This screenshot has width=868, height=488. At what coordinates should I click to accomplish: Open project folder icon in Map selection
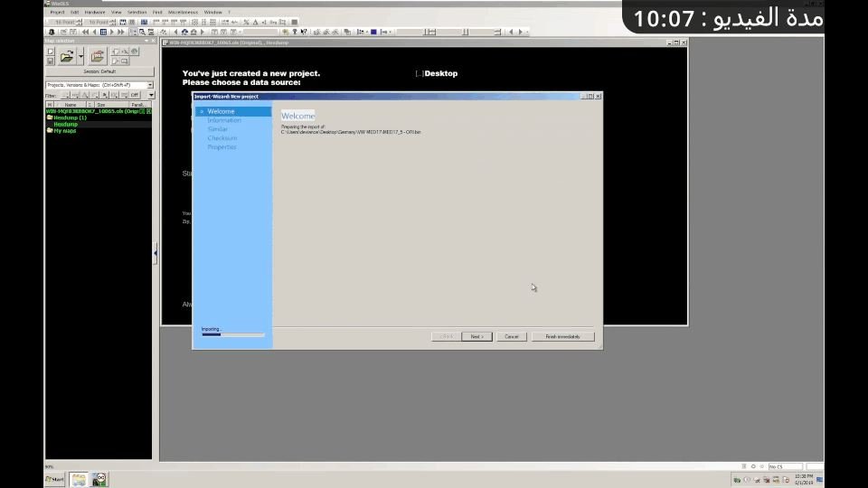coord(66,56)
